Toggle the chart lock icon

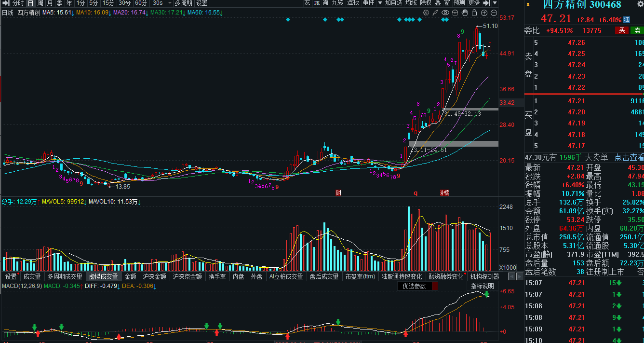[474, 13]
